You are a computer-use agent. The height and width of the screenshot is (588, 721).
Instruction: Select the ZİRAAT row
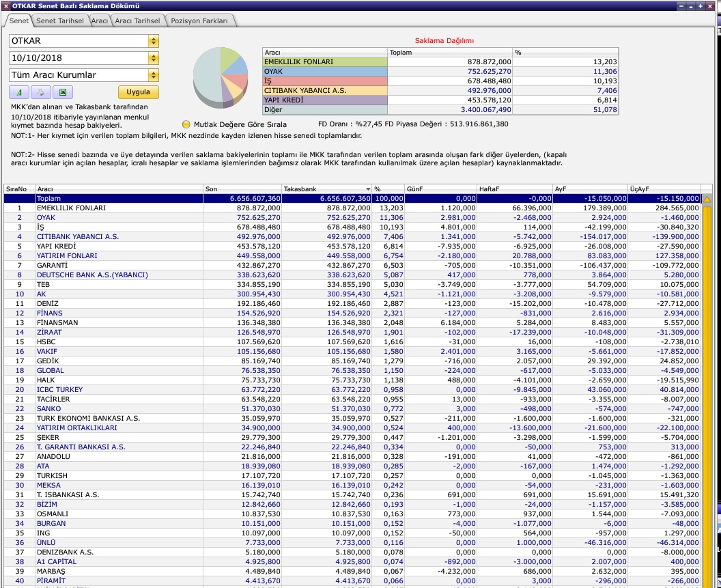(352, 332)
